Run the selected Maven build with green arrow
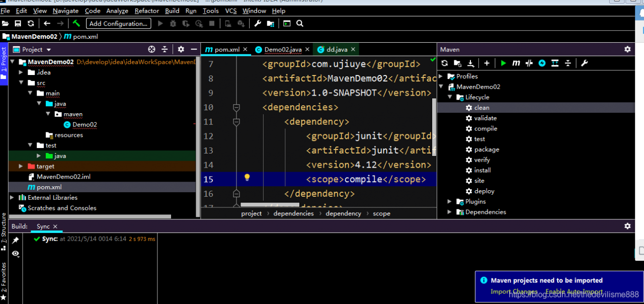644x304 pixels. 503,63
